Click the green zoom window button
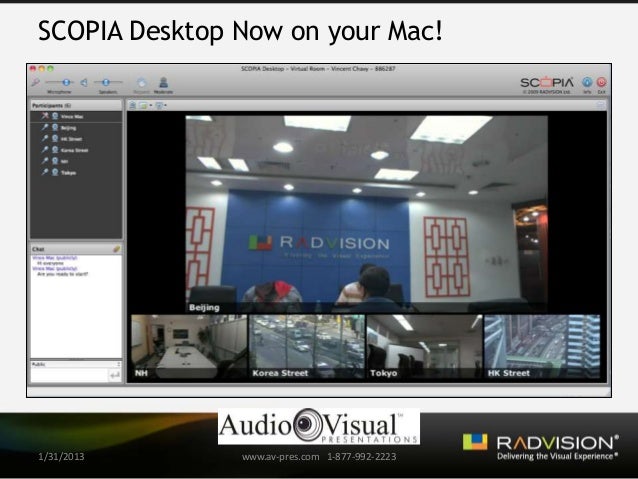This screenshot has height=479, width=638. 50,68
